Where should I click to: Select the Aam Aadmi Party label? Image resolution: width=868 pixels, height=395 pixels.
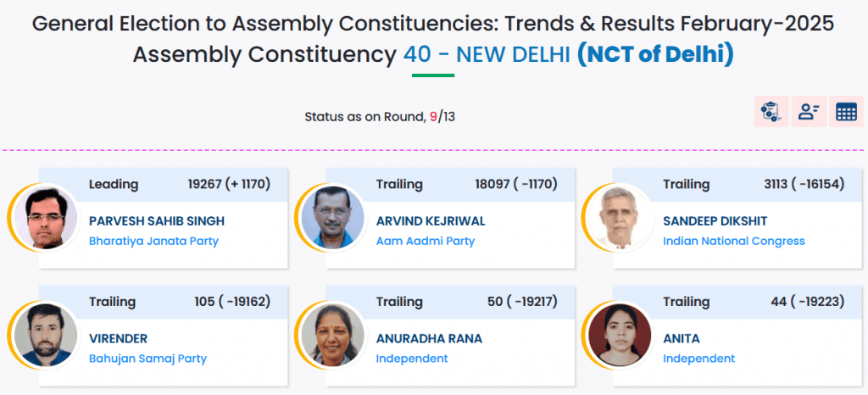(425, 241)
